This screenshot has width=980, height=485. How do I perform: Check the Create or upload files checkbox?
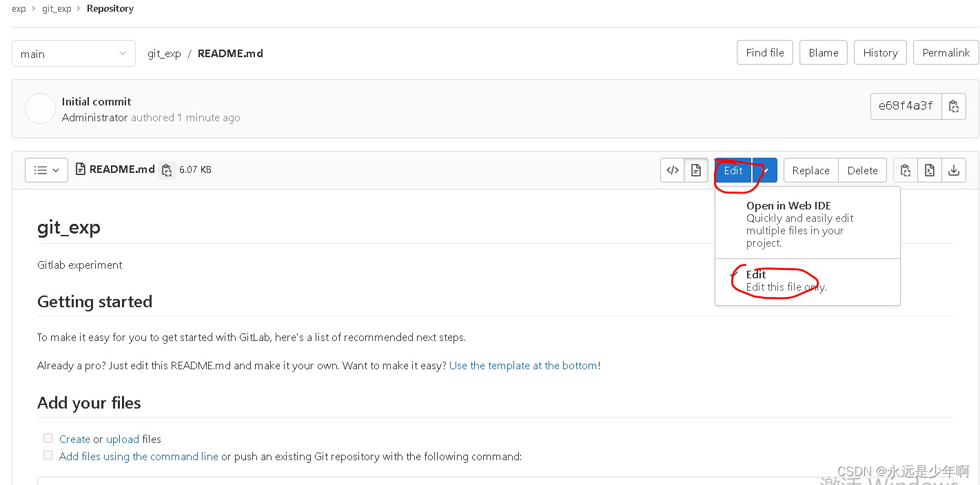tap(48, 438)
